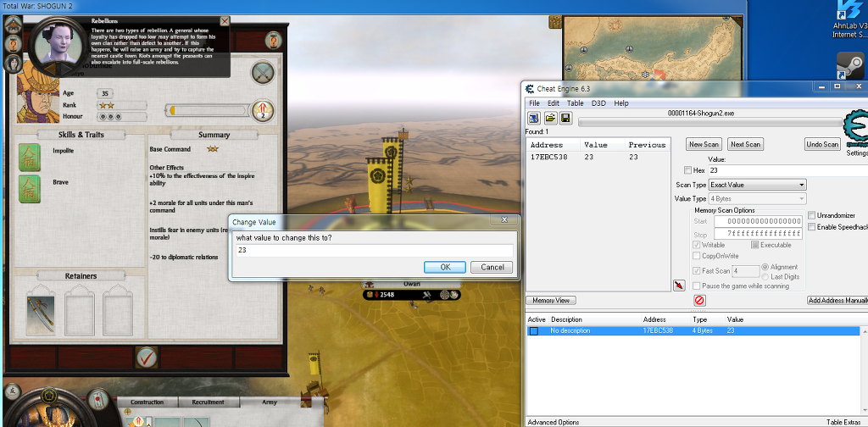Viewport: 868px width, 427px height.
Task: Click the question-mark lantern in left sidebar
Action: (13, 44)
